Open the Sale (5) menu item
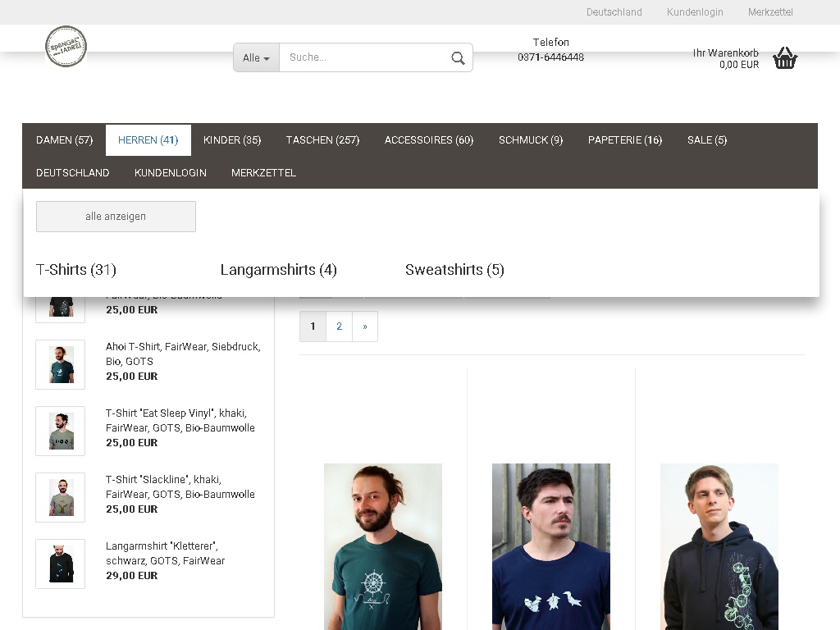Viewport: 840px width, 630px height. pyautogui.click(x=706, y=140)
